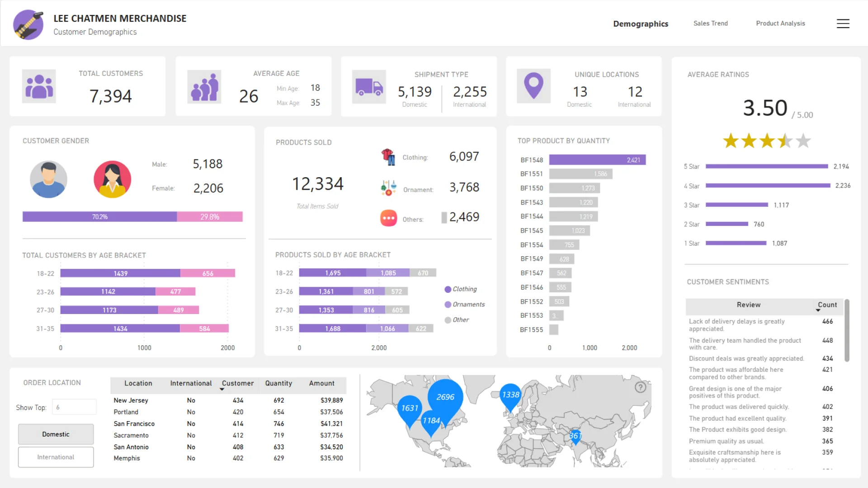This screenshot has height=488, width=868.
Task: Click the 5 Star rating bar
Action: (x=767, y=167)
